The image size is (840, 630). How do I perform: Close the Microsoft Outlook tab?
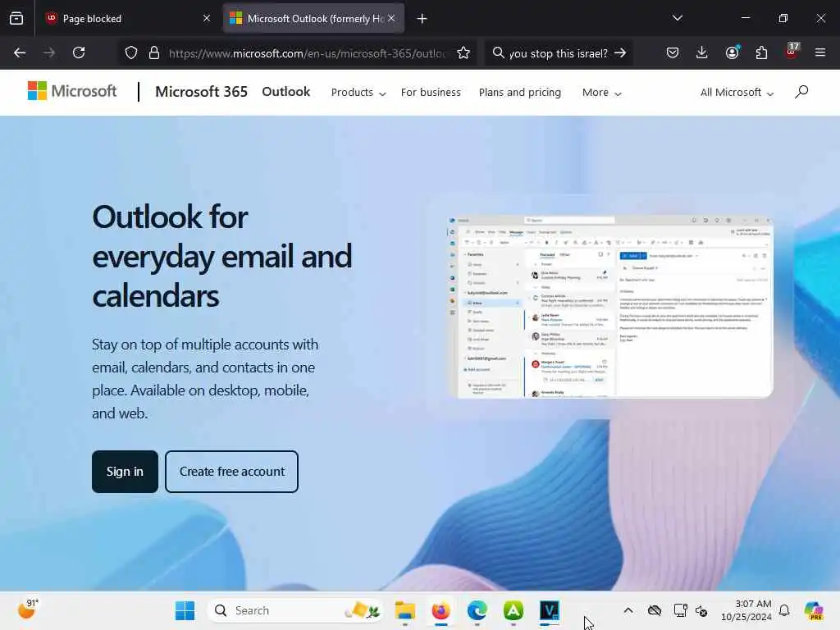(391, 18)
